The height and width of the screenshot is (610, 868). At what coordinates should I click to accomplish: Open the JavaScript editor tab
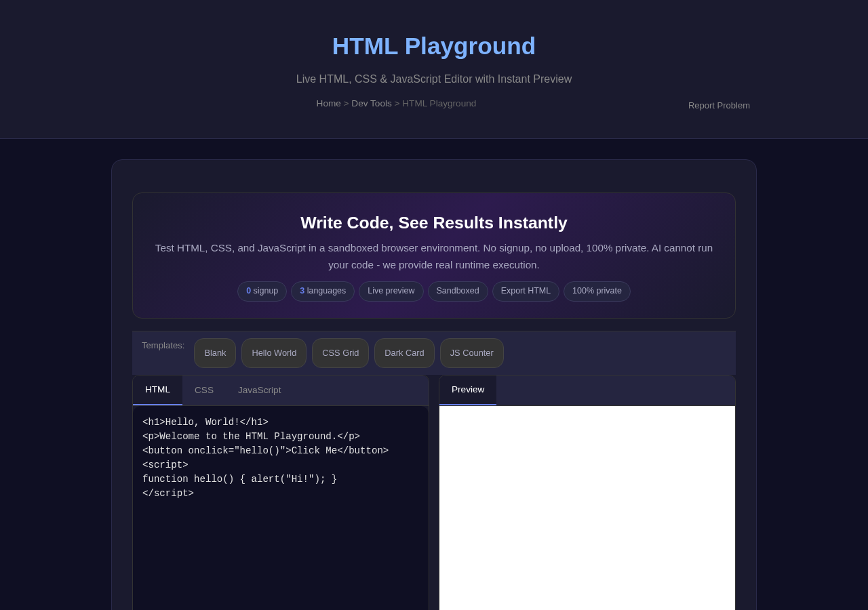click(x=259, y=390)
